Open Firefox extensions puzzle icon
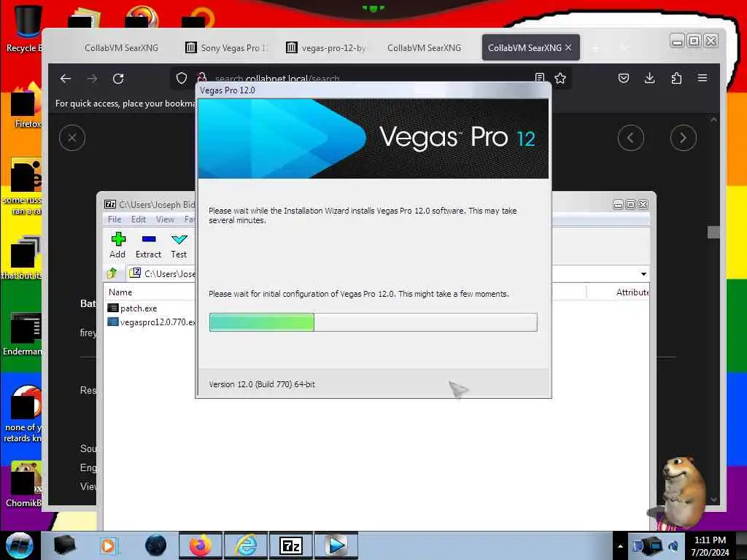This screenshot has width=747, height=560. tap(676, 78)
